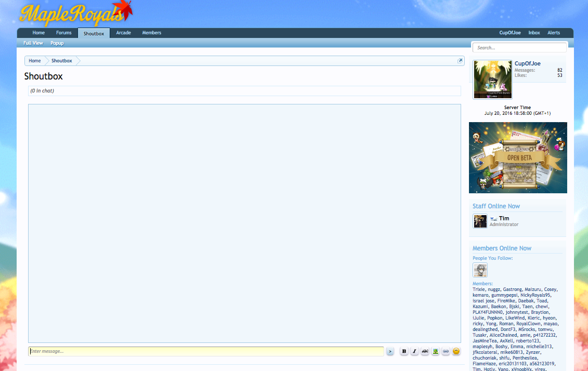Open the Forums tab
588x371 pixels.
tap(64, 33)
